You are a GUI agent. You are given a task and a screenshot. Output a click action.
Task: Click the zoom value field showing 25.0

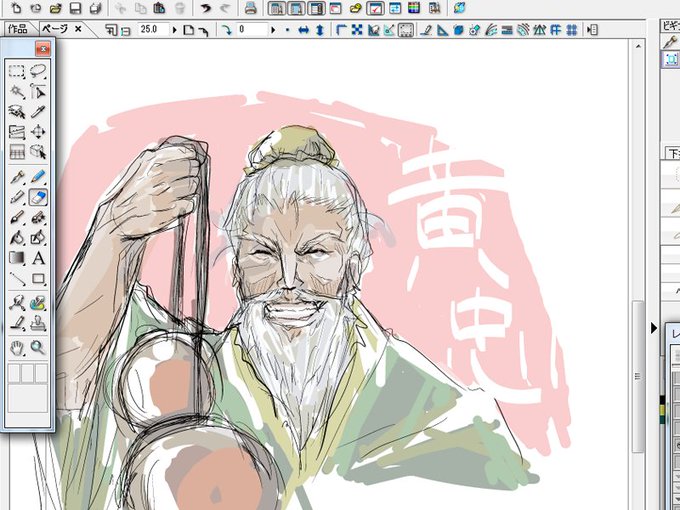pyautogui.click(x=154, y=29)
